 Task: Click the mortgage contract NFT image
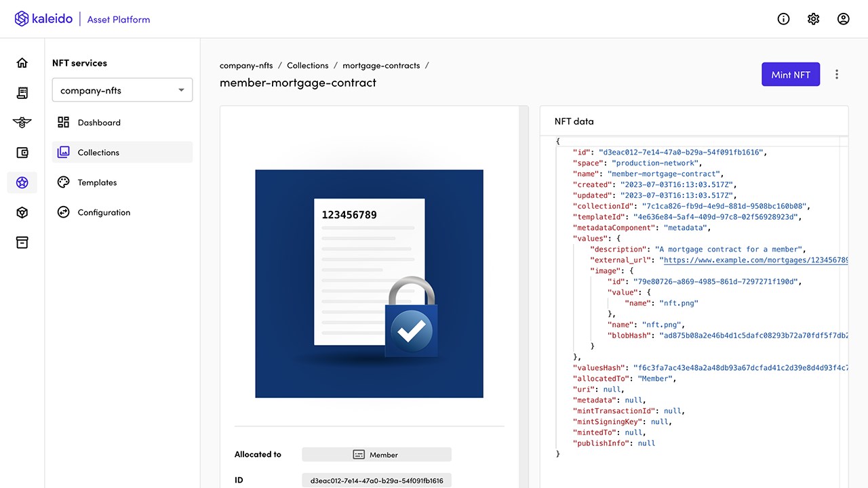click(369, 283)
